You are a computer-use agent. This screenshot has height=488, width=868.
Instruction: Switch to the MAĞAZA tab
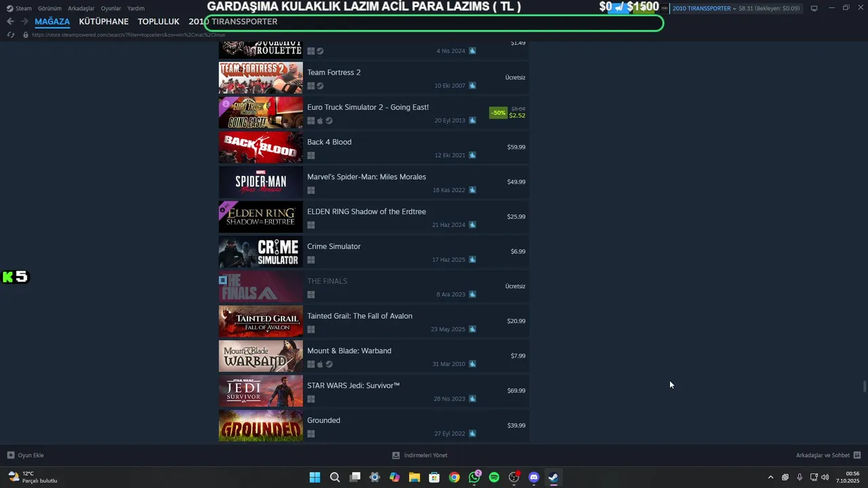click(x=52, y=22)
